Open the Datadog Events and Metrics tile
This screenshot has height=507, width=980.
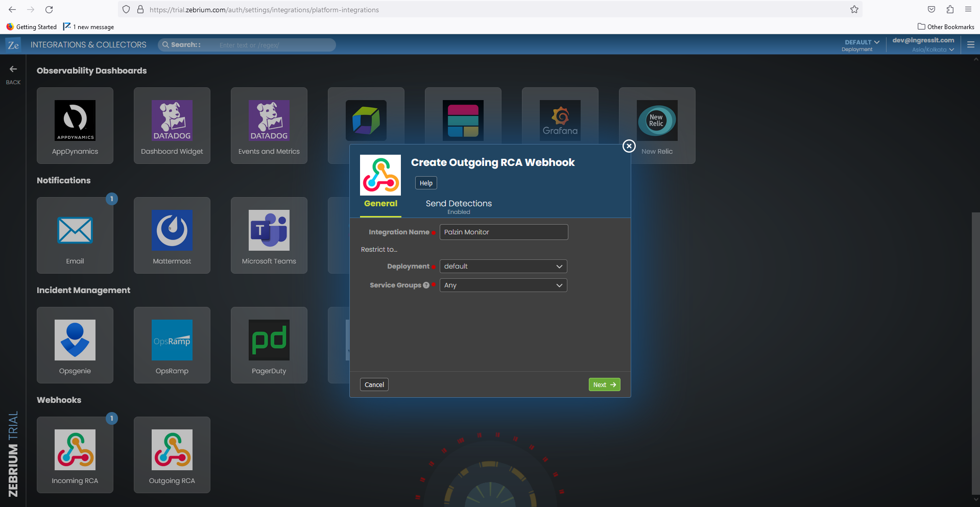[269, 126]
